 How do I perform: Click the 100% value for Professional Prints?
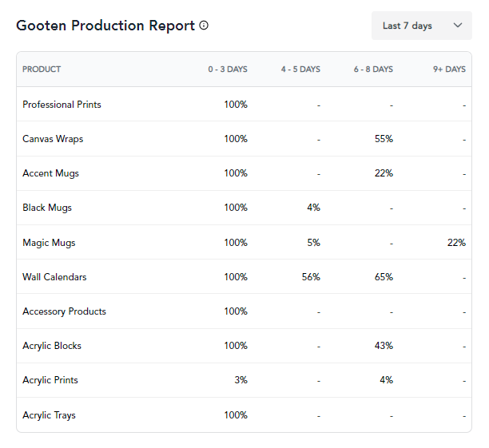click(x=236, y=105)
